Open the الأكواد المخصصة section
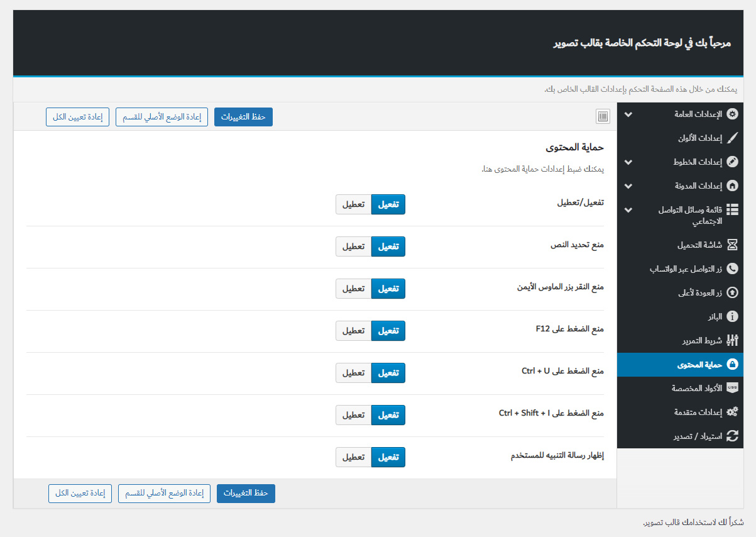Image resolution: width=756 pixels, height=537 pixels. click(695, 388)
